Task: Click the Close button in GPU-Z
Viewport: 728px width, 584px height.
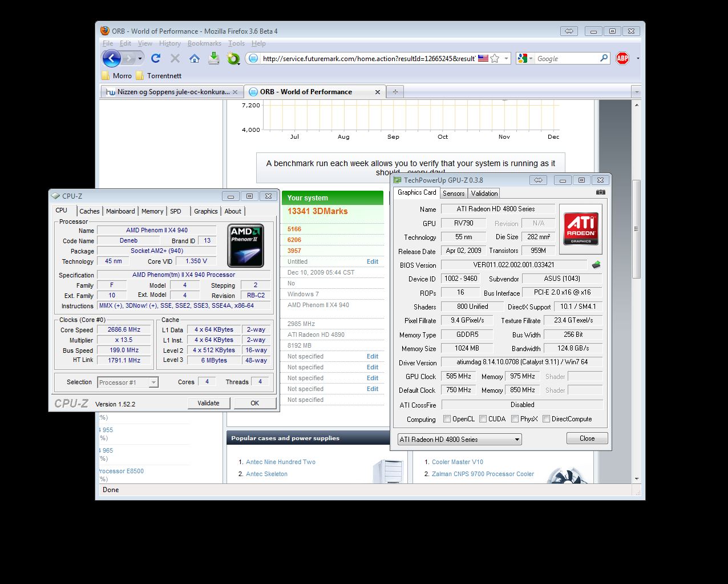Action: point(587,438)
